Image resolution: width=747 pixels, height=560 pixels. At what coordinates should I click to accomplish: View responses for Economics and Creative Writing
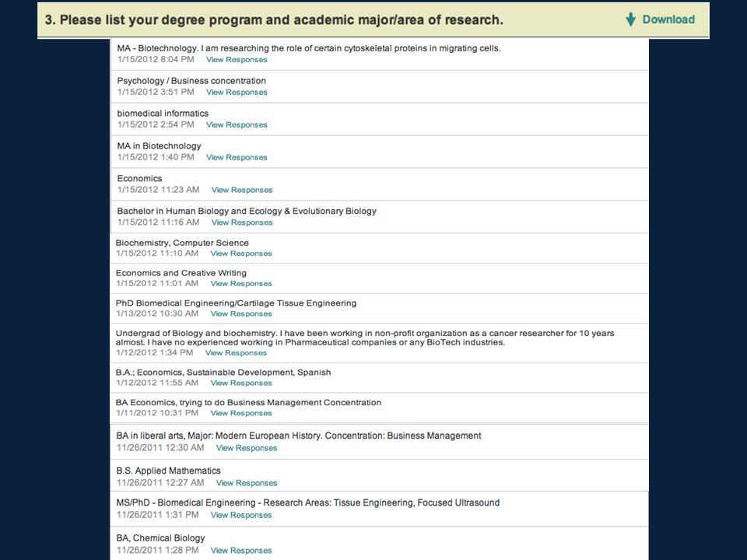click(241, 283)
